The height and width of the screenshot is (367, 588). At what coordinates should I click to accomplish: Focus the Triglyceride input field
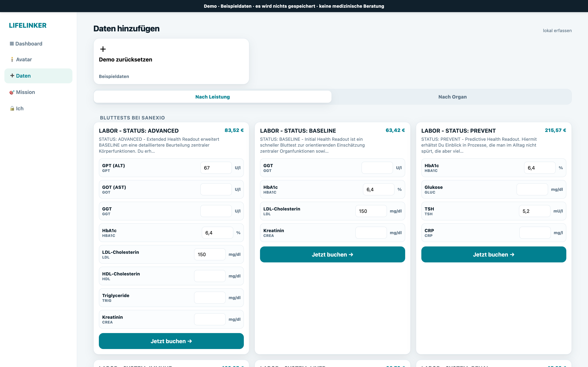click(x=210, y=298)
